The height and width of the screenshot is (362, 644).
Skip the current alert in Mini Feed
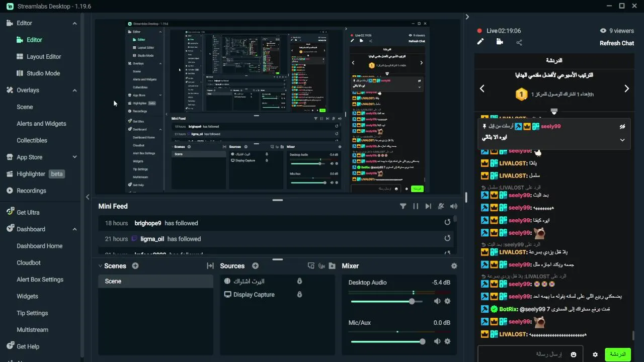click(428, 206)
